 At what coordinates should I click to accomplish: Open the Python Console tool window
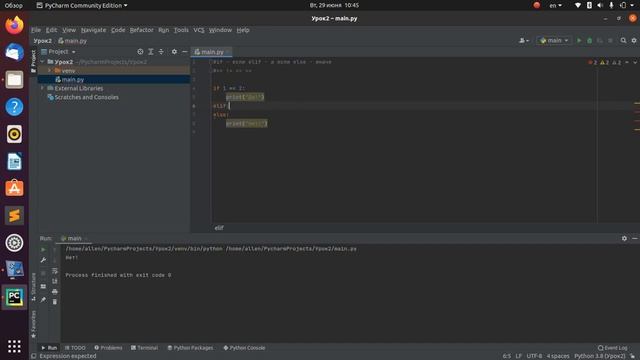(244, 348)
